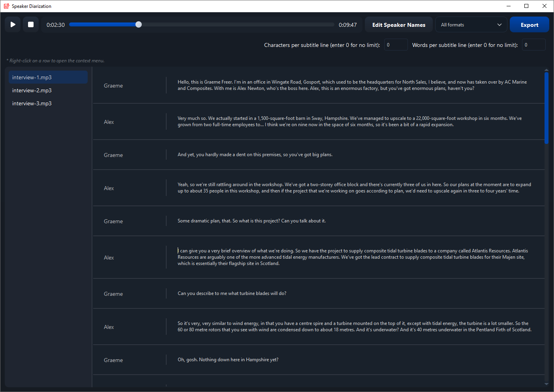Stop the audio playback
Screen dimensions: 554x392
point(31,24)
